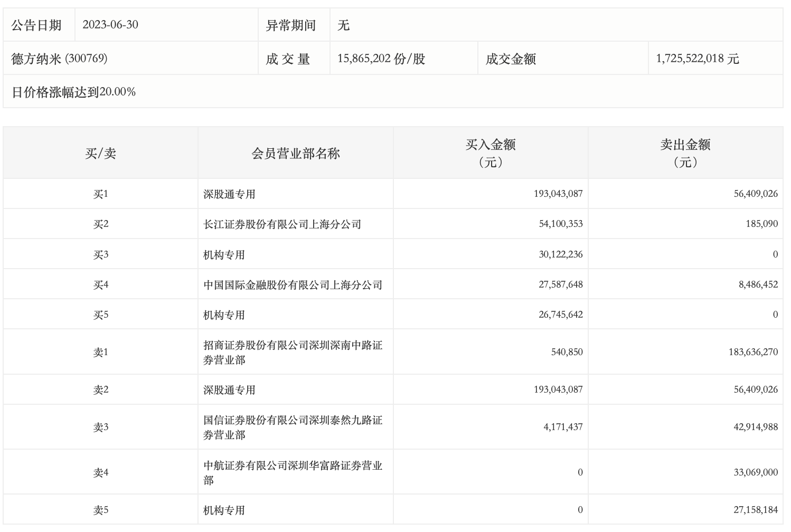Click 中航证券有限公司深圳华富路证券营业部

(x=293, y=473)
